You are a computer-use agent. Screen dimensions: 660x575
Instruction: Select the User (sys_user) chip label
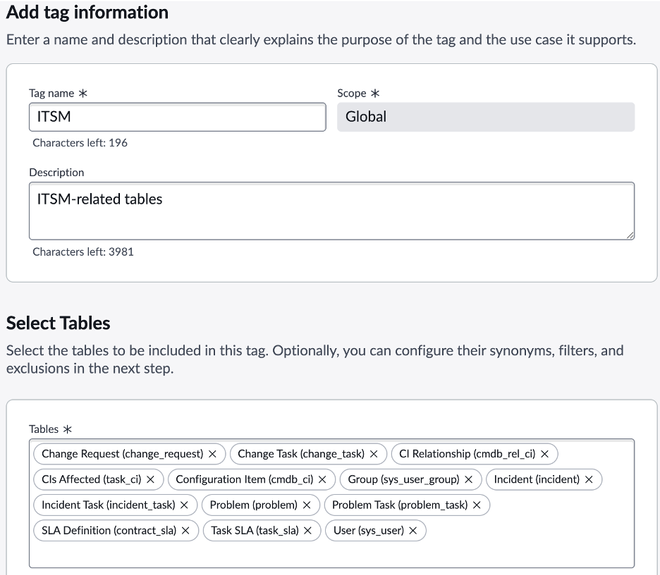368,531
